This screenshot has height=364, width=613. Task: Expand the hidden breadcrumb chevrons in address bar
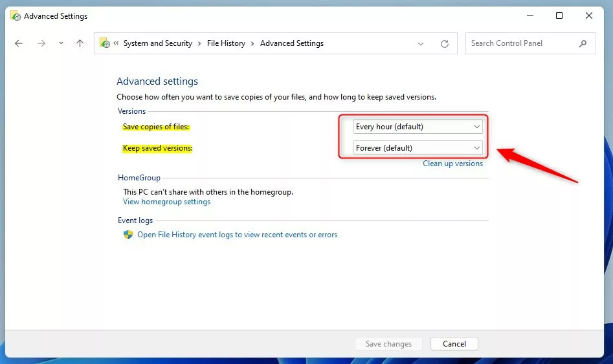click(116, 43)
